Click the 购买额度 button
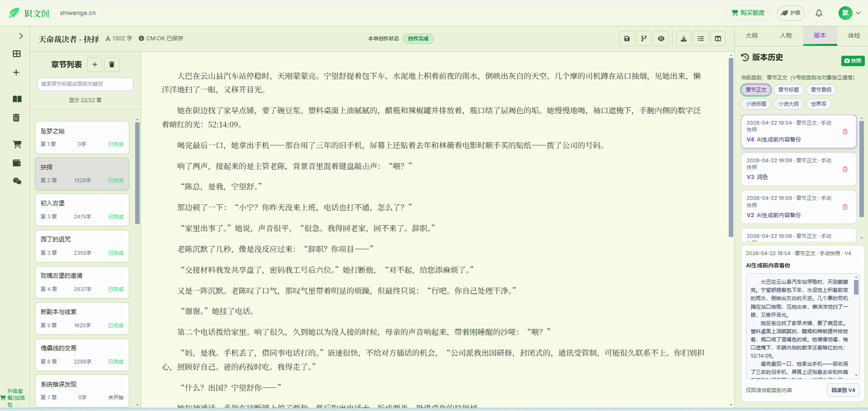868x411 pixels. point(748,13)
